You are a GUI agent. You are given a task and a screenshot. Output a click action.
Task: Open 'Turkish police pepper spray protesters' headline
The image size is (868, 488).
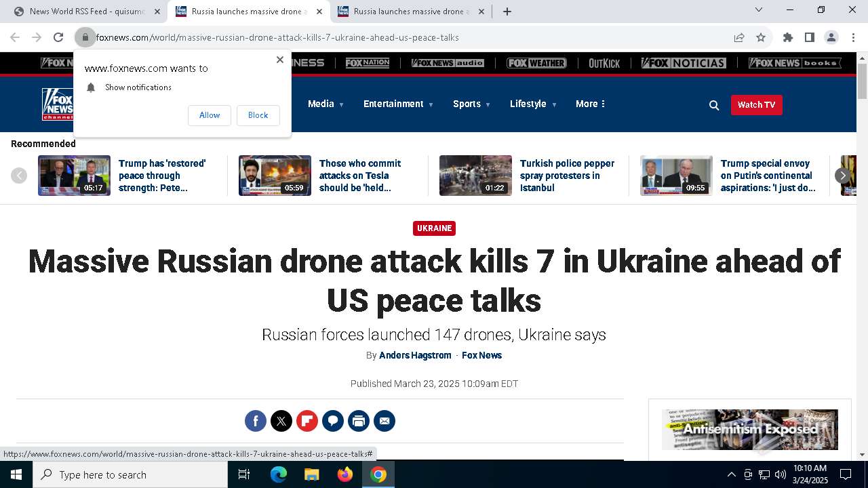click(568, 176)
